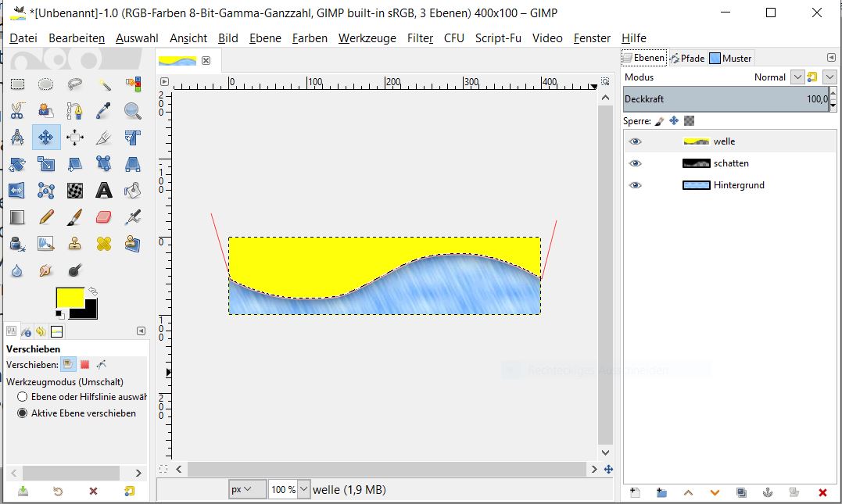Select the Hintergrund layer

pyautogui.click(x=738, y=185)
